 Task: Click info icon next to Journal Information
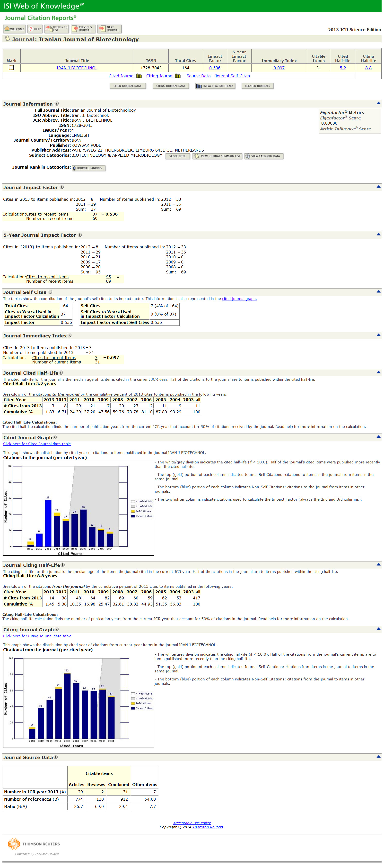[x=57, y=104]
